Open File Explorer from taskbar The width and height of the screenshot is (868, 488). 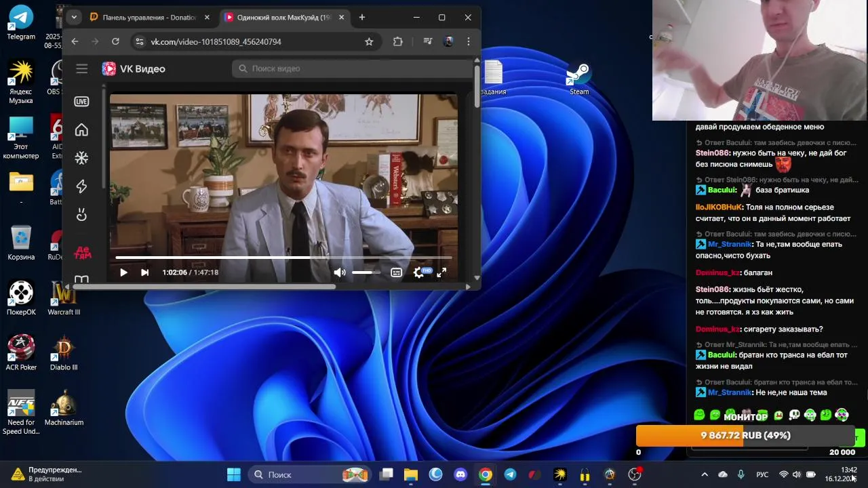tap(411, 474)
